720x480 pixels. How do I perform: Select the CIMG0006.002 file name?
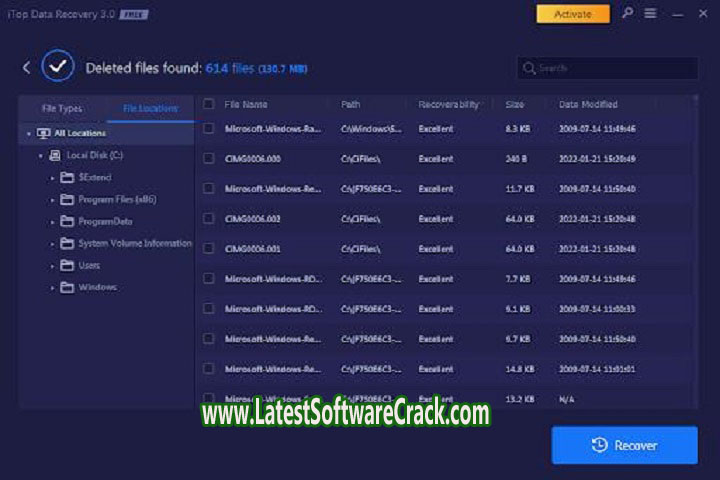(253, 219)
